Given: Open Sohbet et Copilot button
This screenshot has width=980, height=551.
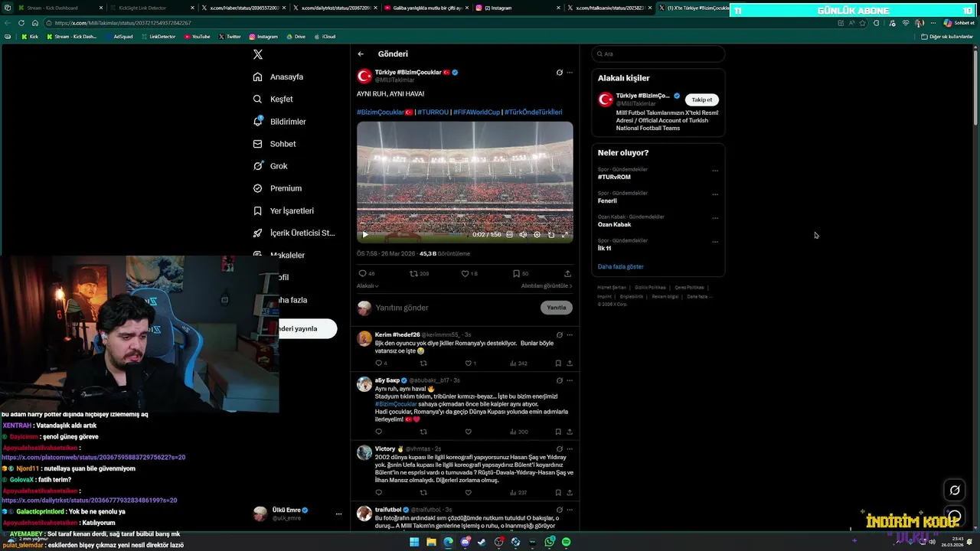Looking at the screenshot, I should pos(960,23).
